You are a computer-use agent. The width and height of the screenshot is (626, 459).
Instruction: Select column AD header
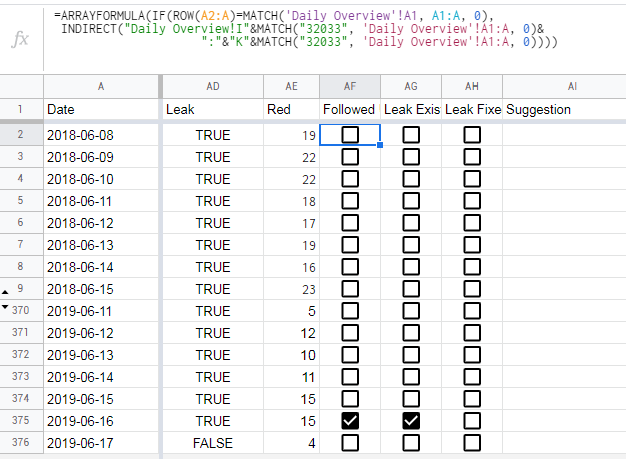tap(213, 86)
